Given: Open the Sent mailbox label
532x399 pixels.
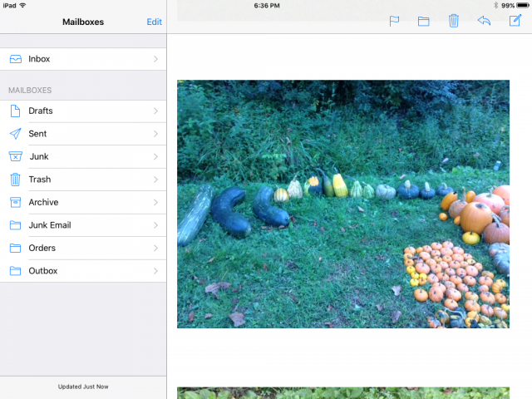Looking at the screenshot, I should click(37, 134).
